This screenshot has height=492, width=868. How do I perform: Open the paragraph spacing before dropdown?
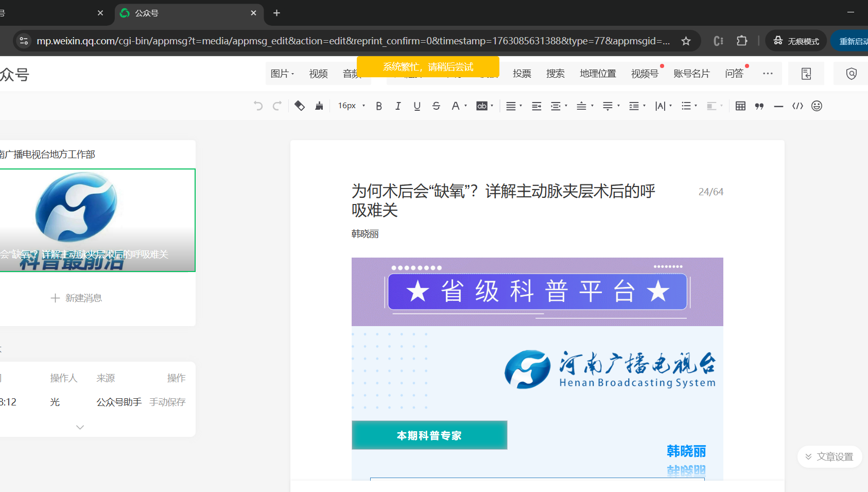[584, 106]
